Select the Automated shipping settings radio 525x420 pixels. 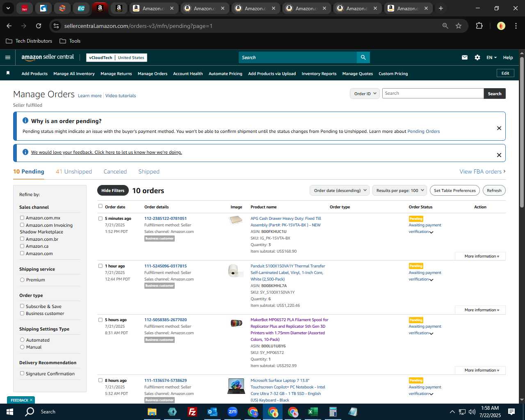(22, 340)
